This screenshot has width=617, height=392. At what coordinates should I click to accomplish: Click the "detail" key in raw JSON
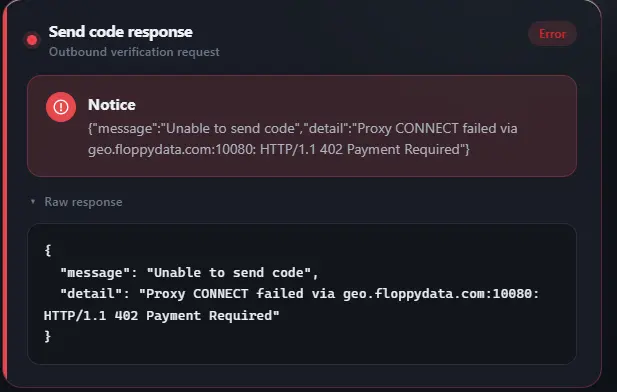tap(91, 294)
